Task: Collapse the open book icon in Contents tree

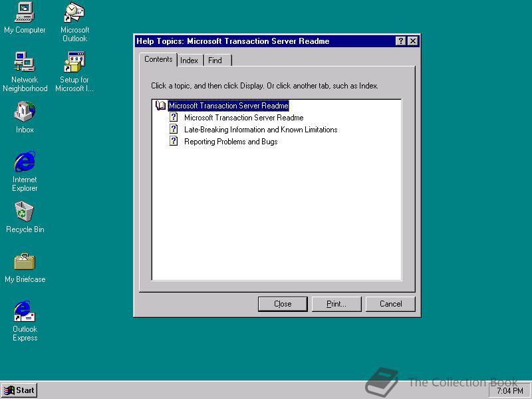Action: pos(160,106)
